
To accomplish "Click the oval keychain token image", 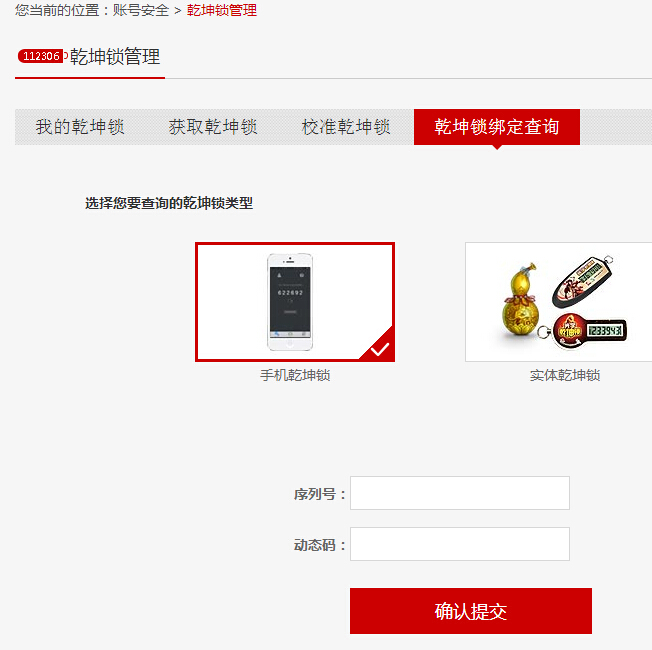I will [583, 282].
